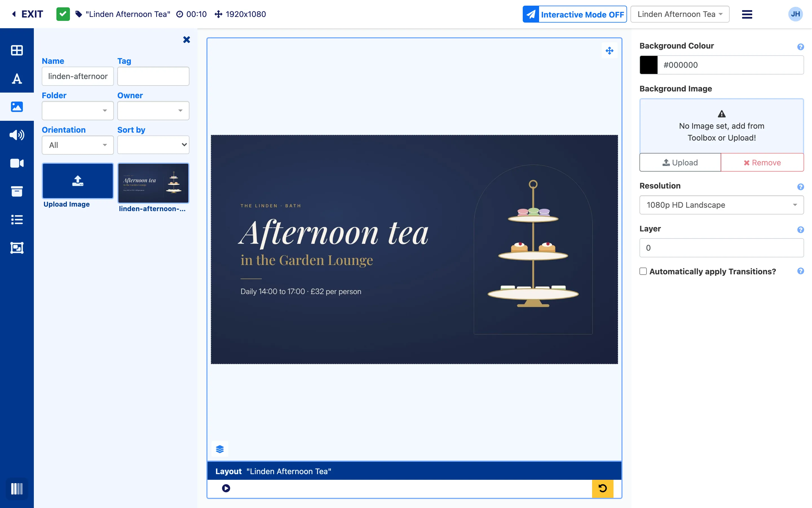Viewport: 812px width, 508px height.
Task: Click the green layout valid checkmark
Action: click(x=63, y=14)
